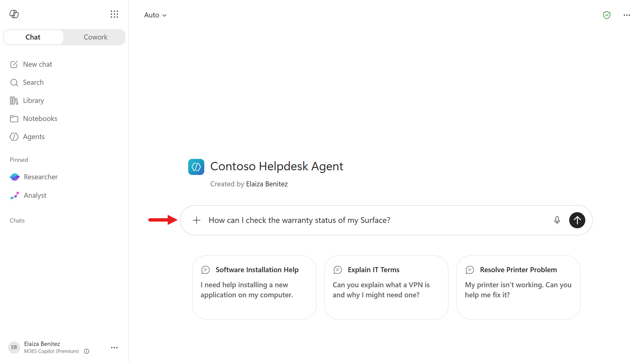Click the account info icon near M365 Copilot

click(87, 351)
